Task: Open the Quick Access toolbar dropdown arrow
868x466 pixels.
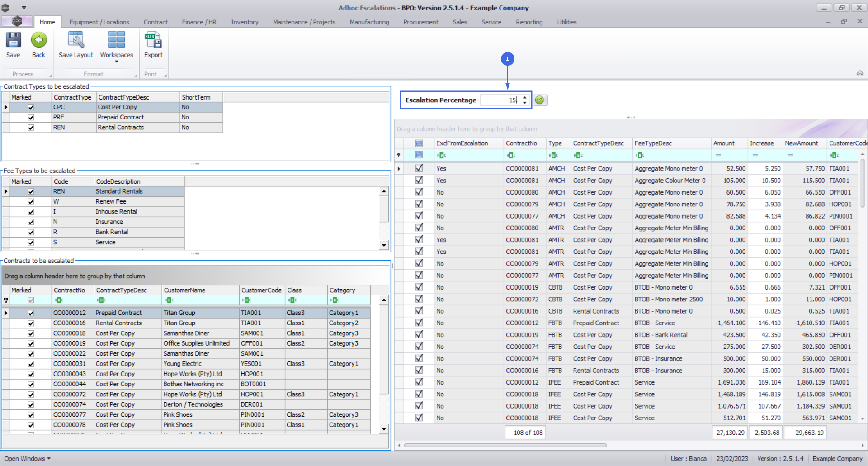Action: [24, 8]
